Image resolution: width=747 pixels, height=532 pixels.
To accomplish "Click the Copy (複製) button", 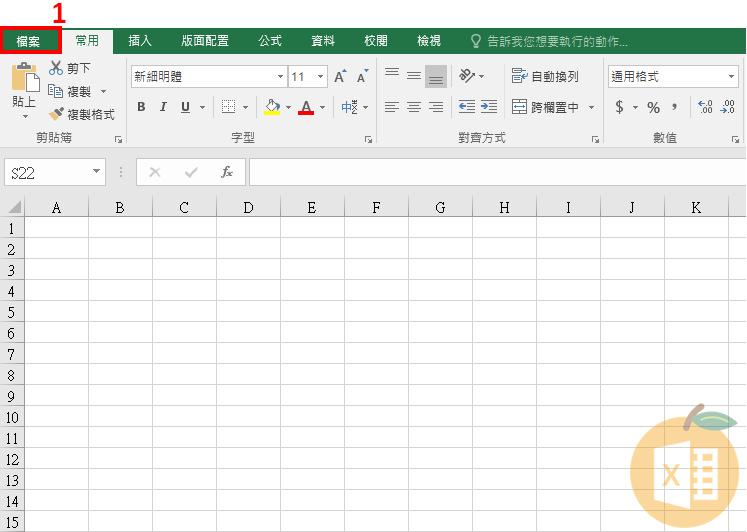I will [71, 91].
